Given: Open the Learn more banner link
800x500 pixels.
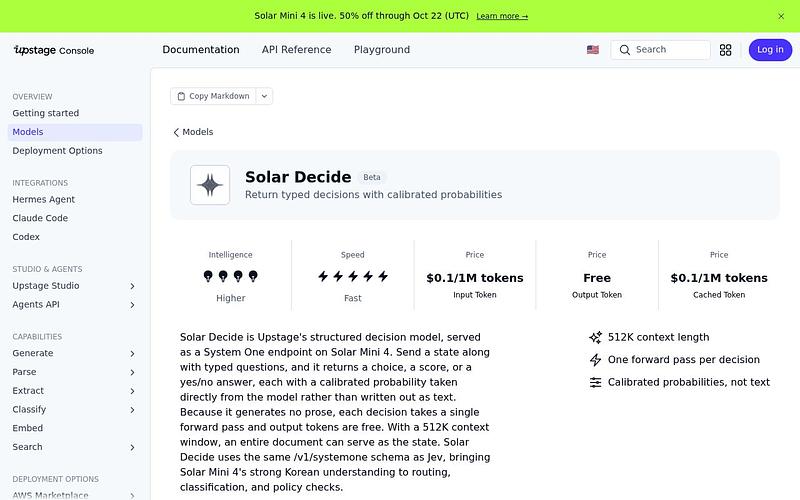Looking at the screenshot, I should (502, 16).
